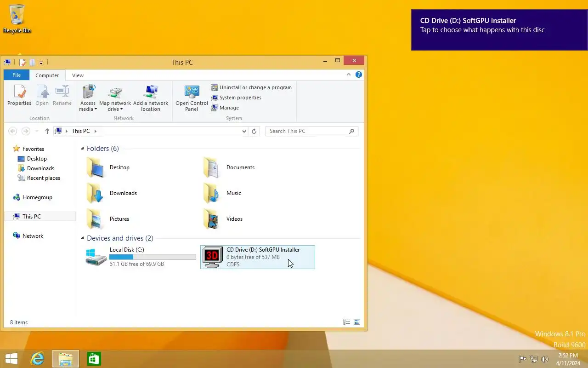Open the recent locations dropdown arrow
Screen dimensions: 588x368
tap(37, 131)
